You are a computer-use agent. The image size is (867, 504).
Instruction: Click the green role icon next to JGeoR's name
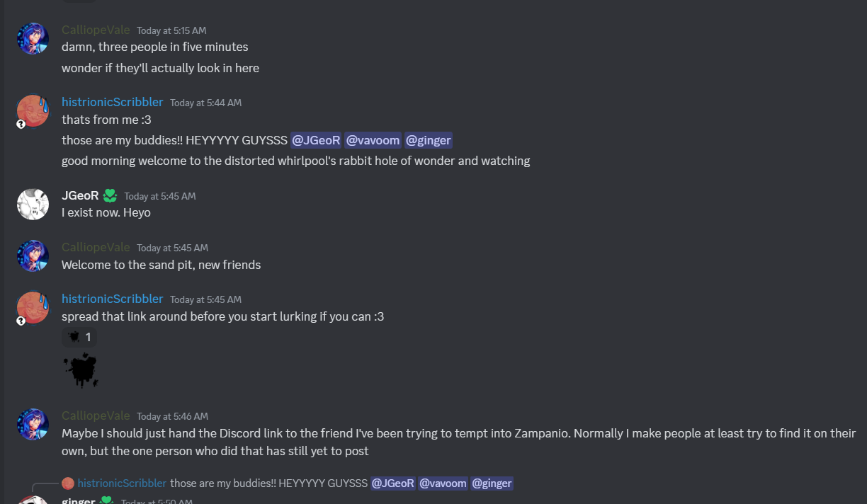110,195
